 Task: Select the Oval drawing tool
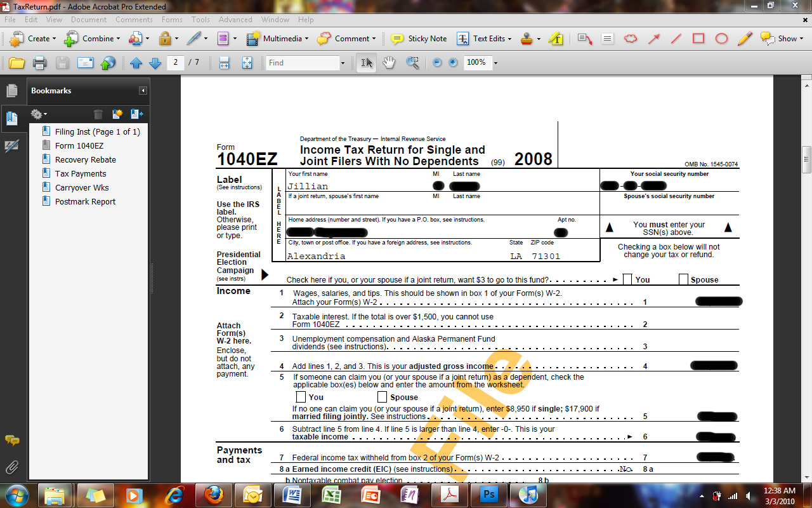pyautogui.click(x=721, y=39)
